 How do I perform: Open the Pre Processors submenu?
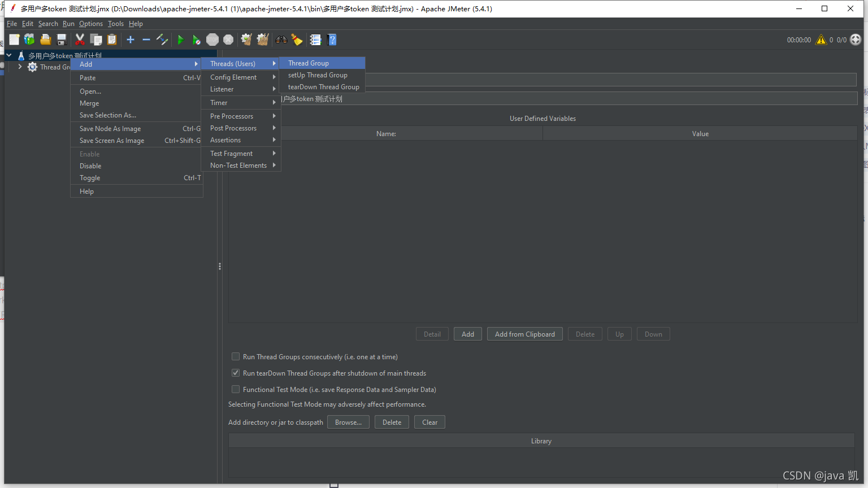[241, 116]
